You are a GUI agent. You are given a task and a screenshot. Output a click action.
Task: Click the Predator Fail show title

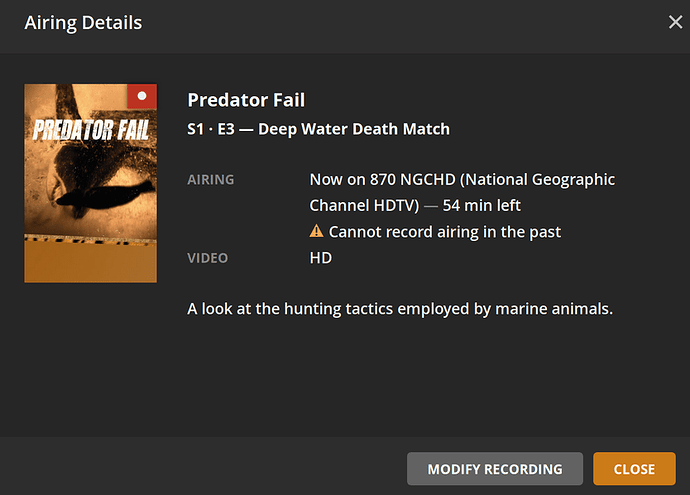pos(246,100)
